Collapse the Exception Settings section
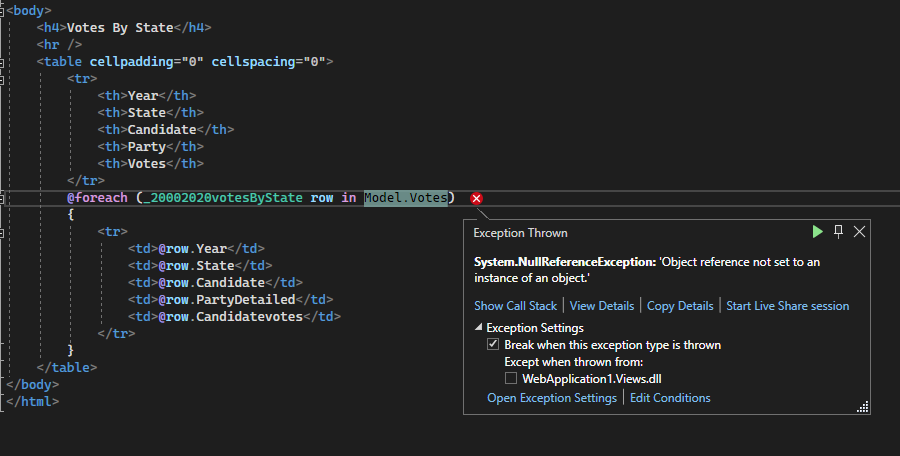Screen dimensions: 900x456 pos(478,328)
